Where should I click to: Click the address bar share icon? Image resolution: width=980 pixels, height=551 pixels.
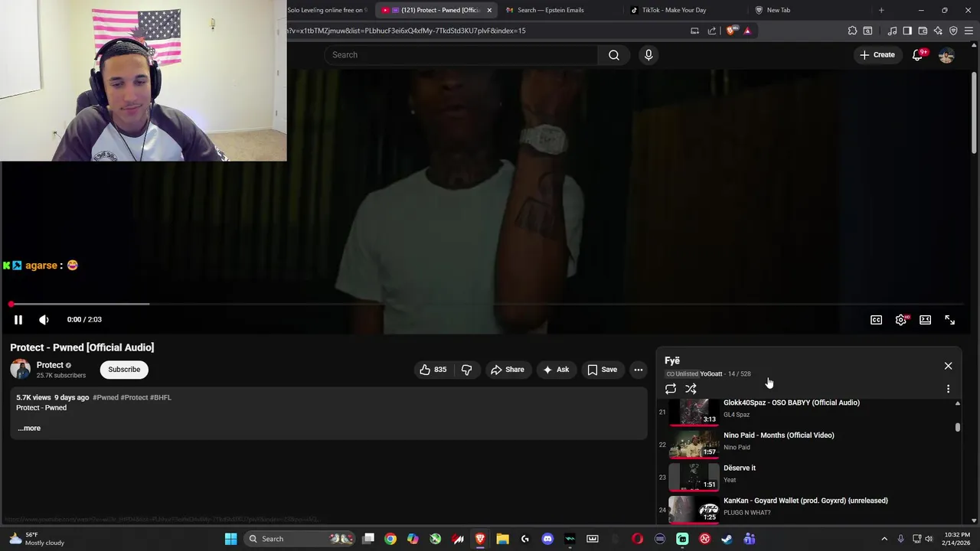click(712, 31)
